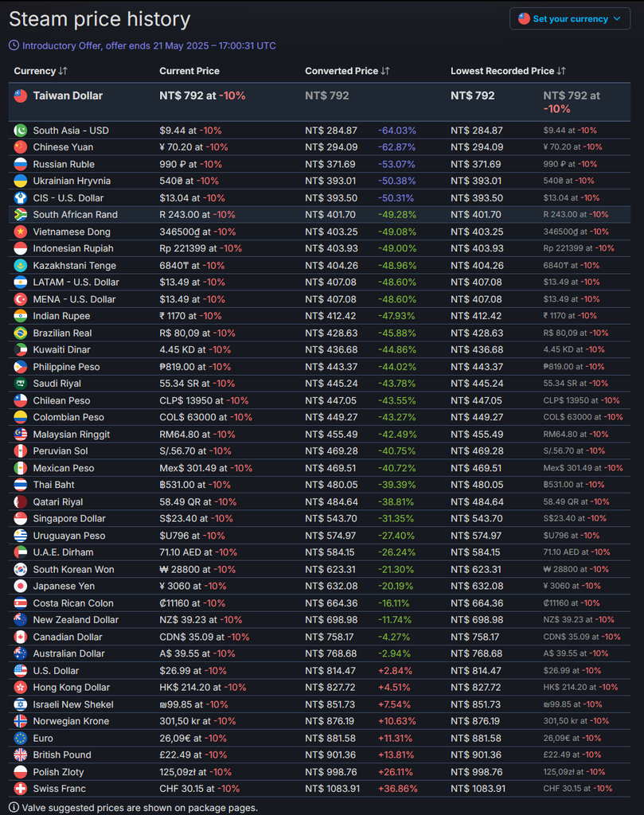Screen dimensions: 644x815
Task: Click the CIS - U.S. Dollar icon
Action: pos(20,198)
